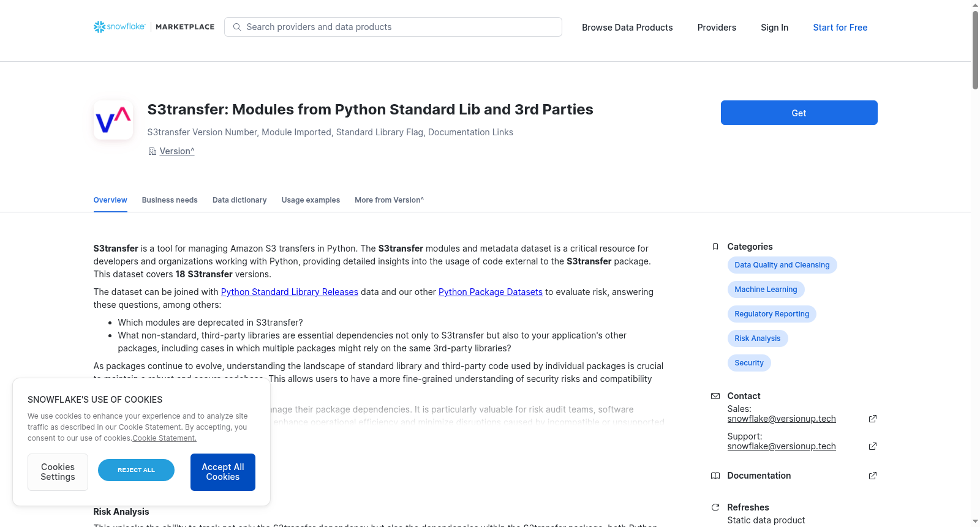This screenshot has width=980, height=527.
Task: Click the Version^ provider logo thumbnail
Action: [x=113, y=120]
